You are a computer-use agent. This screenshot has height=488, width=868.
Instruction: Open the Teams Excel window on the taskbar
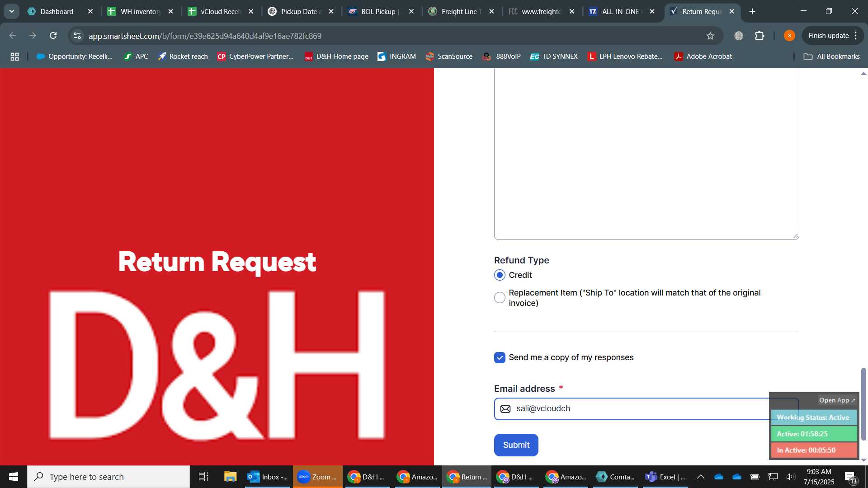pos(665,477)
